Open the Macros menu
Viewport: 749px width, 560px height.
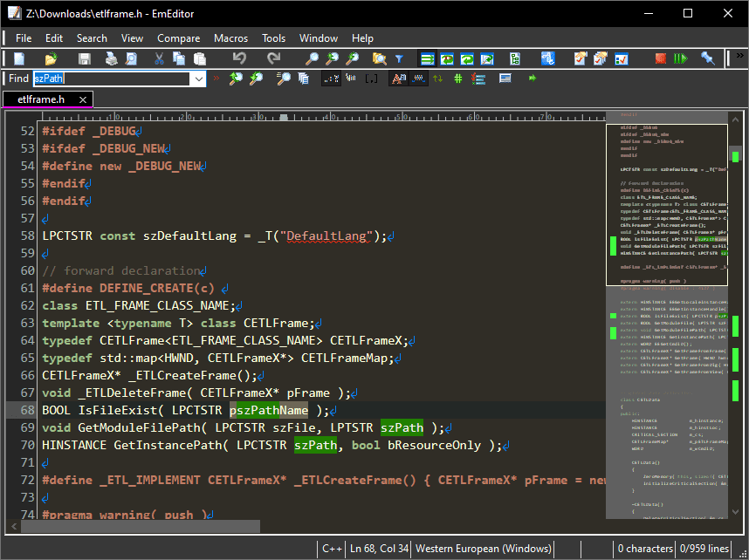pyautogui.click(x=230, y=38)
